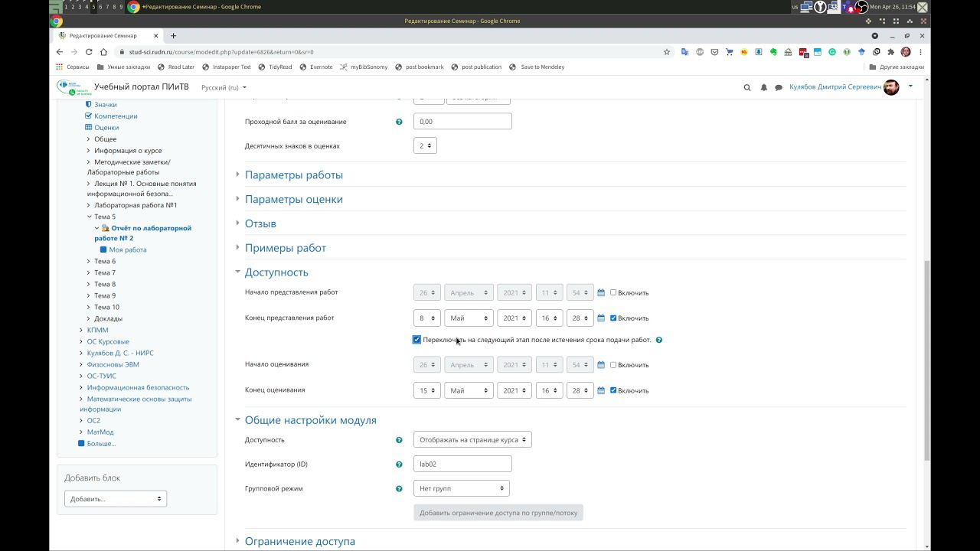Viewport: 980px width, 551px height.
Task: Open Добавить... block dropdown in sidebar
Action: tap(116, 499)
